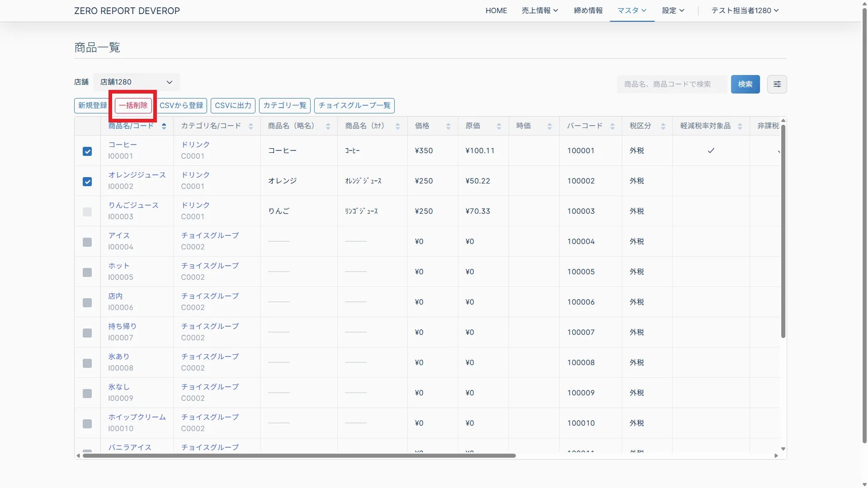This screenshot has height=488, width=868.
Task: Sort by 商品名/コード column arrows
Action: tap(164, 126)
